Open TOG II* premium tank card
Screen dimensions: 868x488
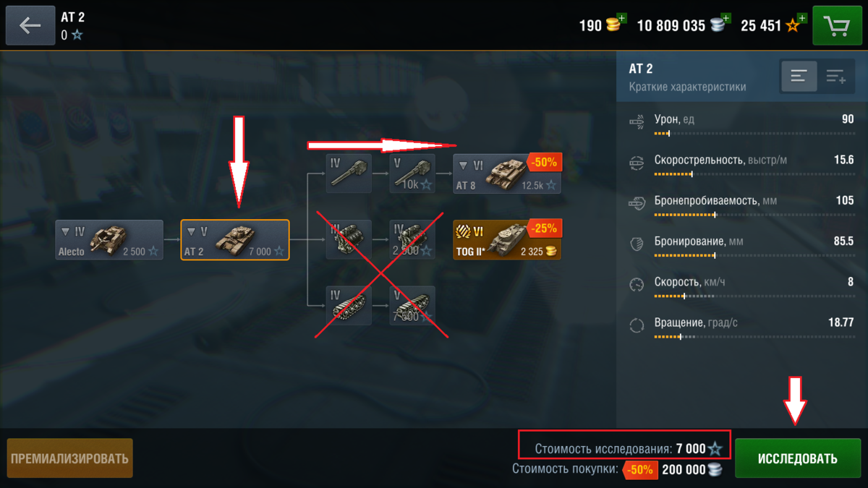pyautogui.click(x=507, y=239)
